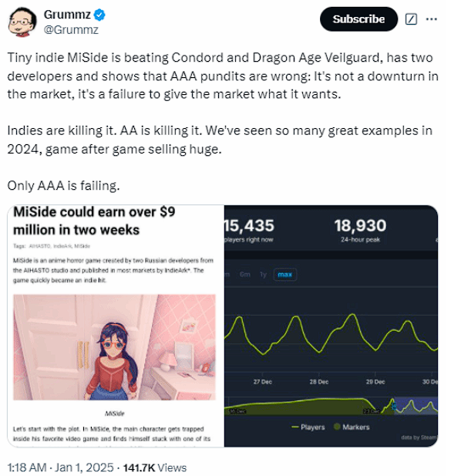461x476 pixels.
Task: Toggle the Players legend series
Action: pyautogui.click(x=308, y=427)
